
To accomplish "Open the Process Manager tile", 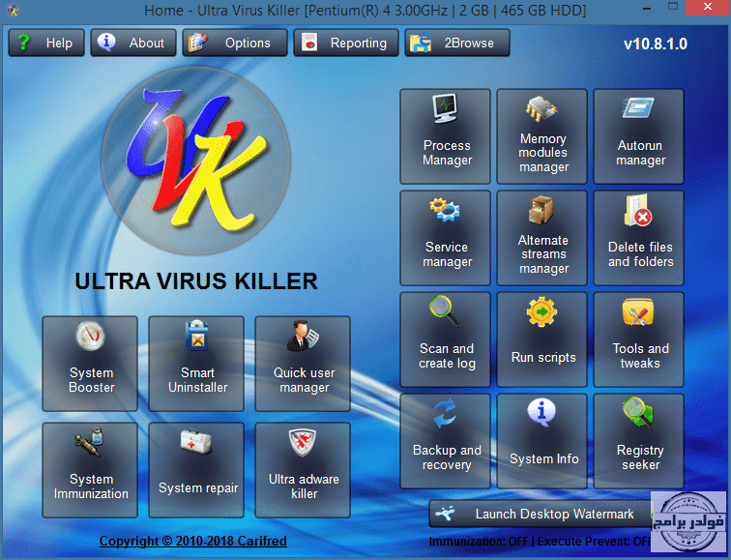I will [445, 136].
